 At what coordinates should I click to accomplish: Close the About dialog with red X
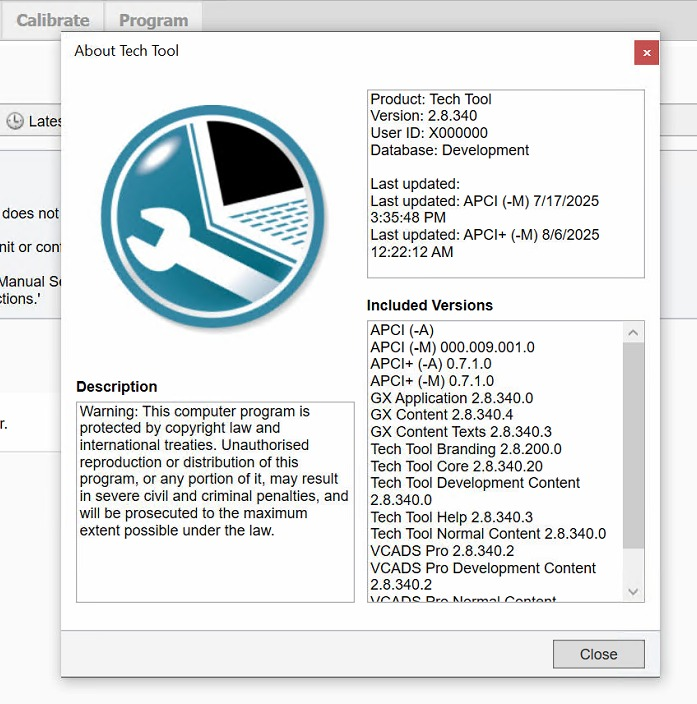[646, 53]
